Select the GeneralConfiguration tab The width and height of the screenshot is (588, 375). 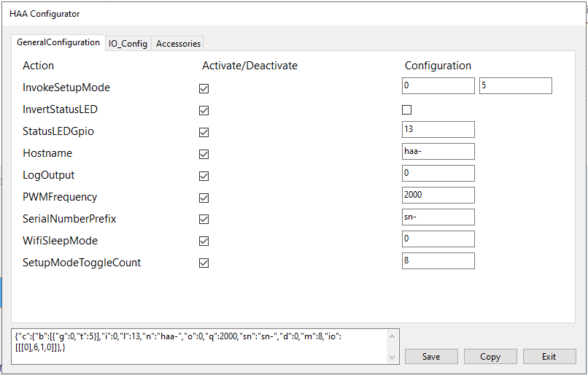58,42
